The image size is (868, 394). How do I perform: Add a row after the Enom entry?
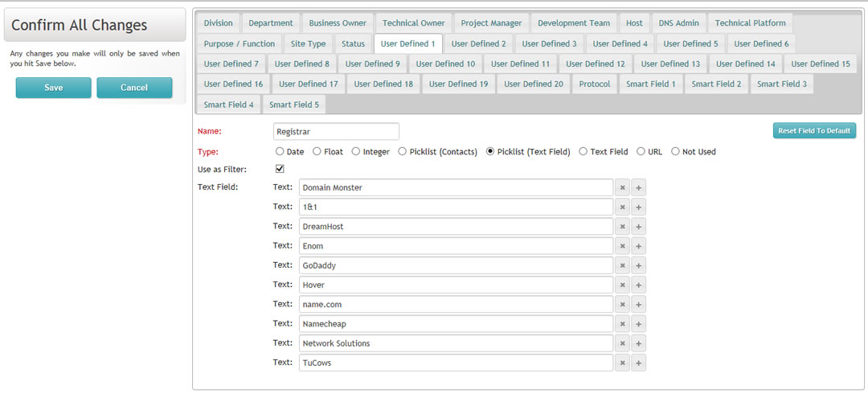tap(638, 246)
